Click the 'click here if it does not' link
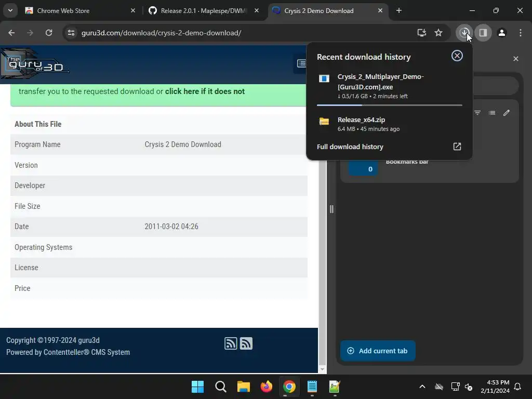Screen dimensions: 532x399 205,91
